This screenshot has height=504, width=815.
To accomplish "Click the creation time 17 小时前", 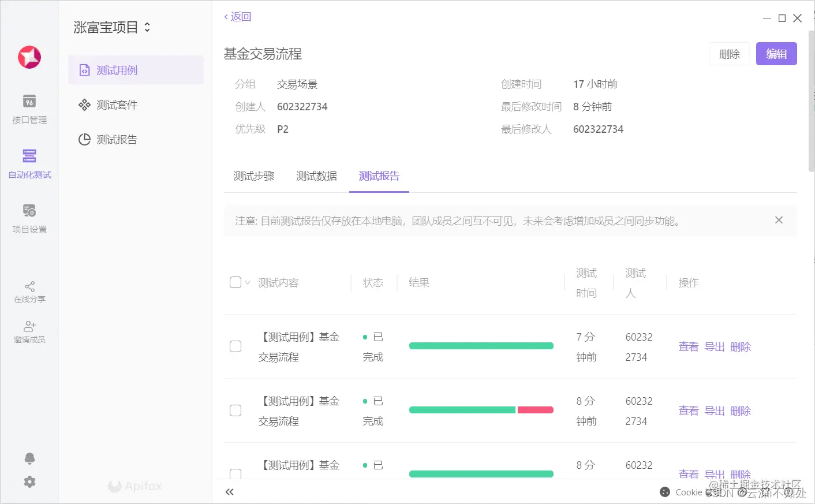I will tap(595, 84).
